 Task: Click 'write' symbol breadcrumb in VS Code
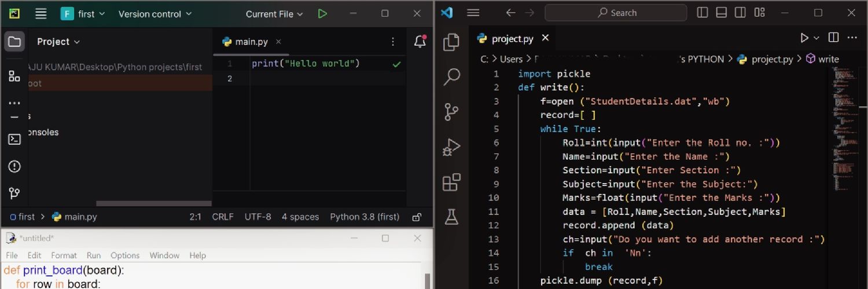pos(822,59)
